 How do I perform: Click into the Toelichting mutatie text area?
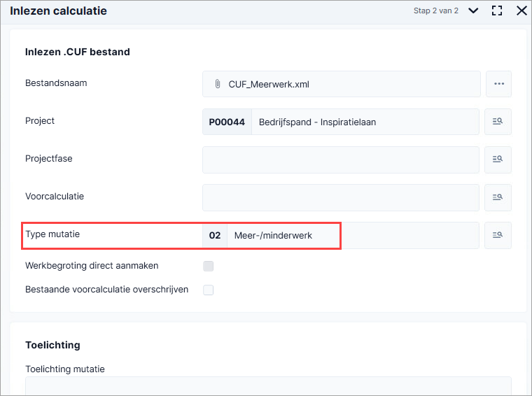click(268, 386)
